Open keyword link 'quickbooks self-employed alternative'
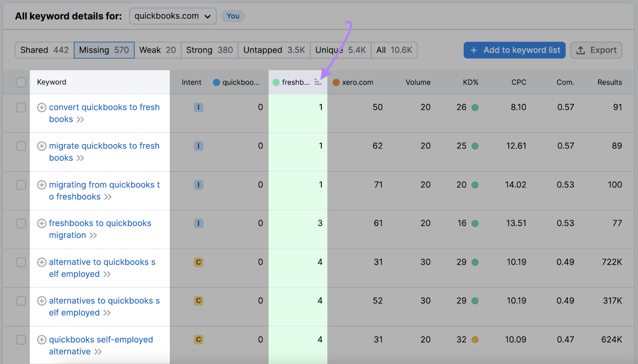 [101, 345]
